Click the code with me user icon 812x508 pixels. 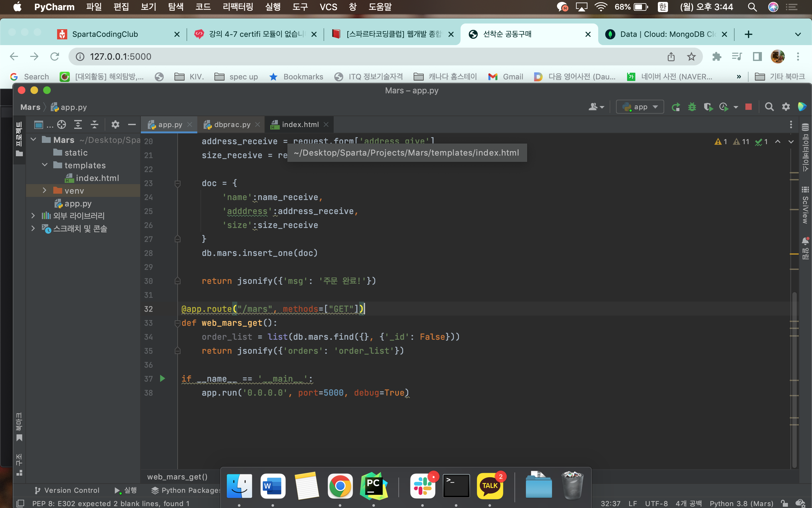(596, 107)
